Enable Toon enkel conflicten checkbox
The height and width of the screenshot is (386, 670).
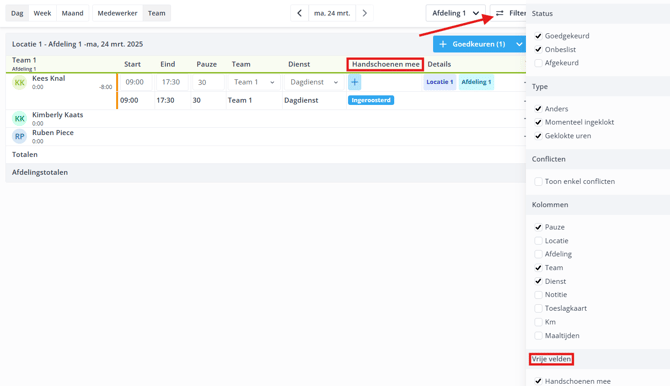[x=538, y=182]
